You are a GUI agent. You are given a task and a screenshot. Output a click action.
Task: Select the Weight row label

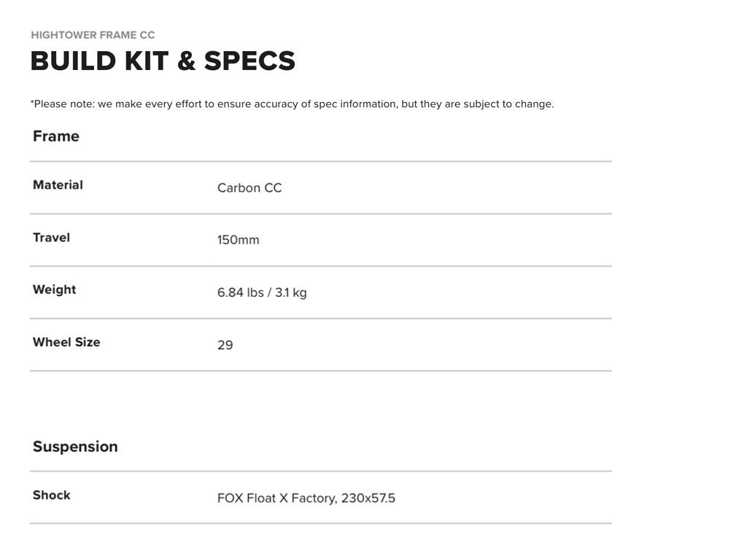[54, 289]
